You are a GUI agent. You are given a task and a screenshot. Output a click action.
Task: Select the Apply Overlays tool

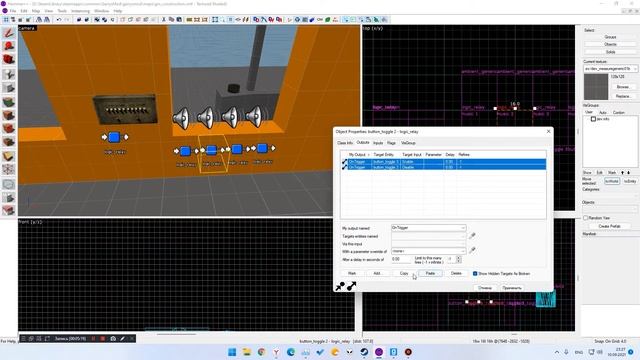tap(9, 142)
